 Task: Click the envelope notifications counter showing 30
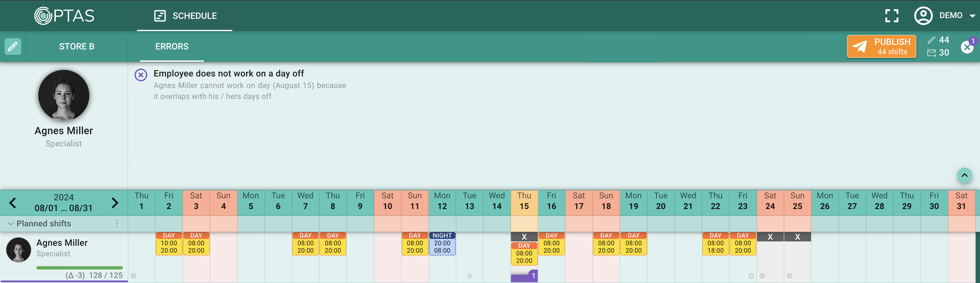(x=938, y=53)
